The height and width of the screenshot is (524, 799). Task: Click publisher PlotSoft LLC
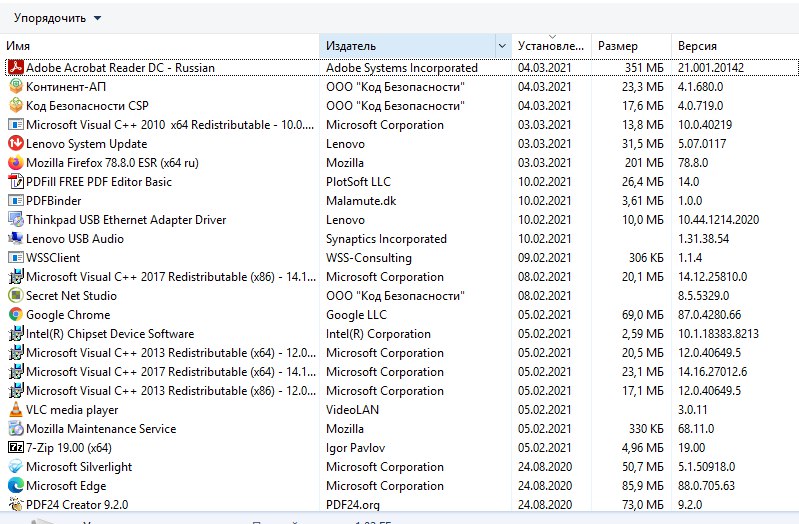(x=358, y=182)
